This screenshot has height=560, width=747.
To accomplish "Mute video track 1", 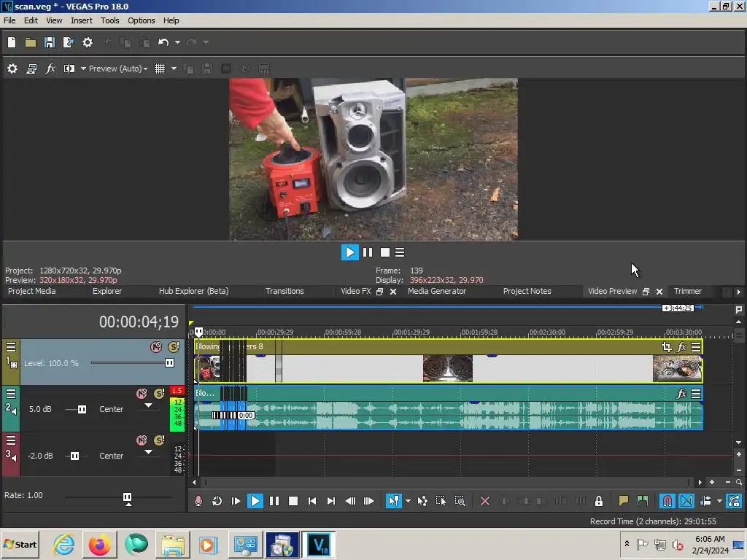I will coord(156,347).
